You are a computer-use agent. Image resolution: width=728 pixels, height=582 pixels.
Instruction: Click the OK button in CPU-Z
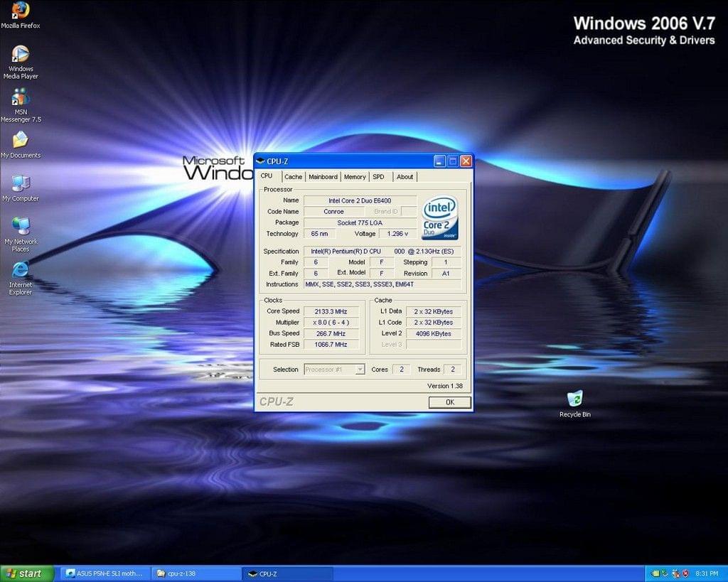449,402
